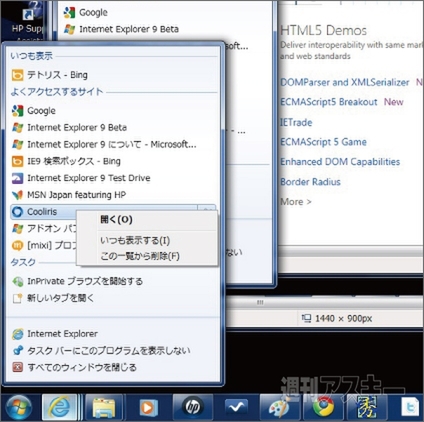Open the pinned テトリス - Bing entry
The width and height of the screenshot is (424, 422).
click(x=113, y=75)
